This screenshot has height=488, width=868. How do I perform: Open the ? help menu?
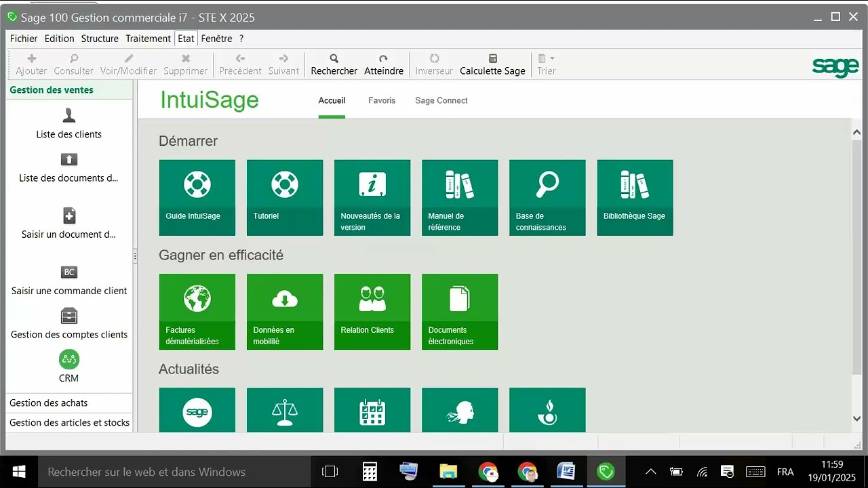point(241,39)
